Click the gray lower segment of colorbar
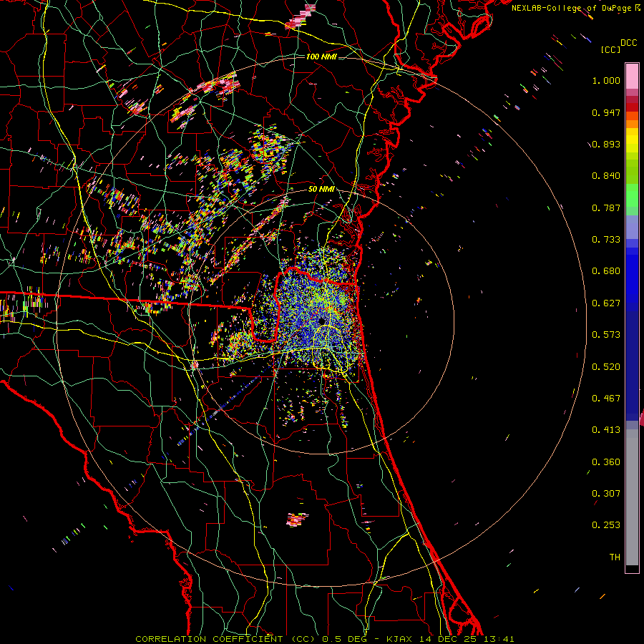This screenshot has height=644, width=644. (x=632, y=497)
